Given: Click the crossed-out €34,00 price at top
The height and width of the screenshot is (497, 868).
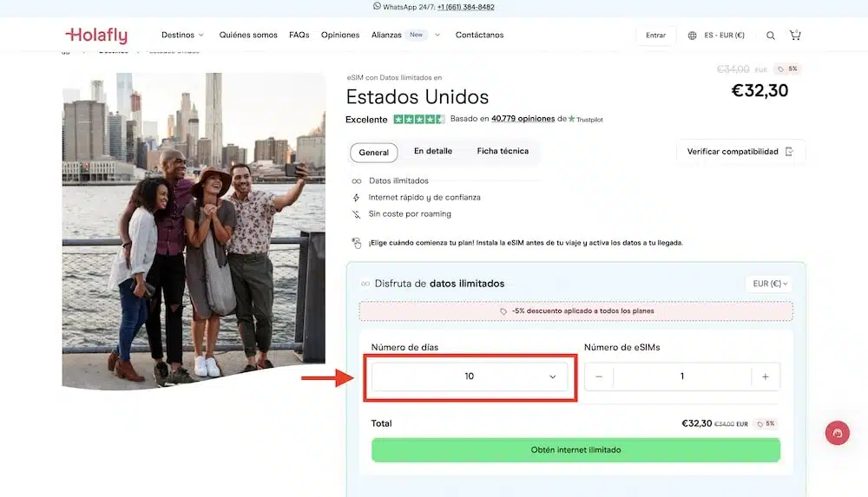Looking at the screenshot, I should coord(733,69).
